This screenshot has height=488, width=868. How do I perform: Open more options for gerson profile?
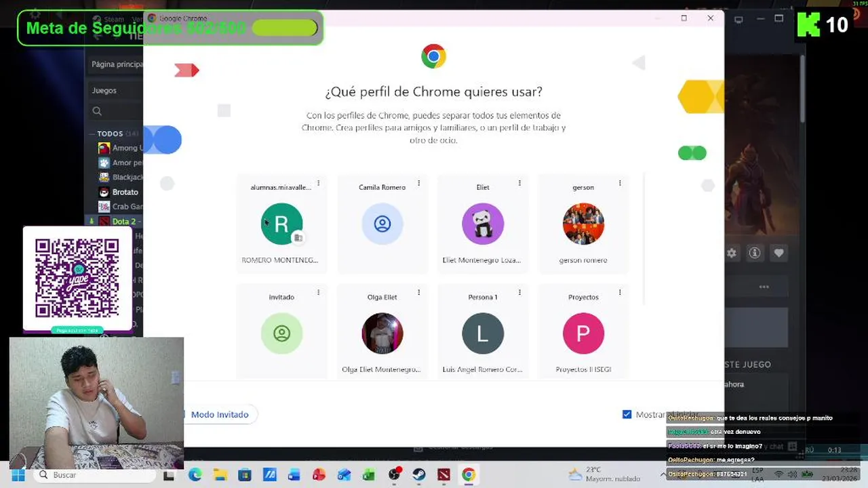pyautogui.click(x=620, y=183)
